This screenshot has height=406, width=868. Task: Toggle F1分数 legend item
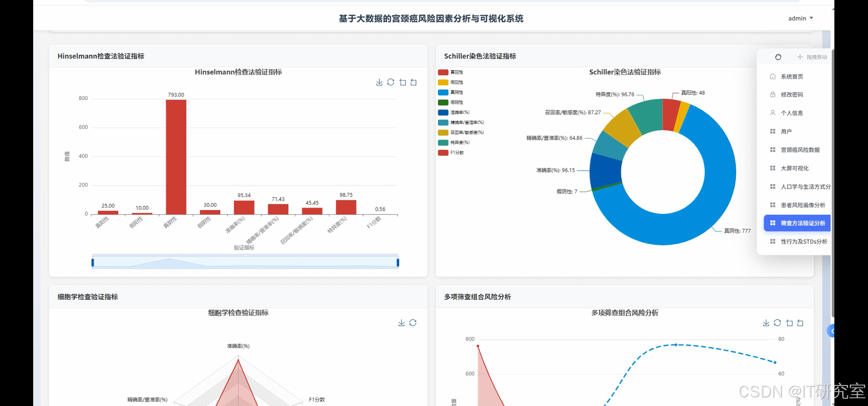451,153
